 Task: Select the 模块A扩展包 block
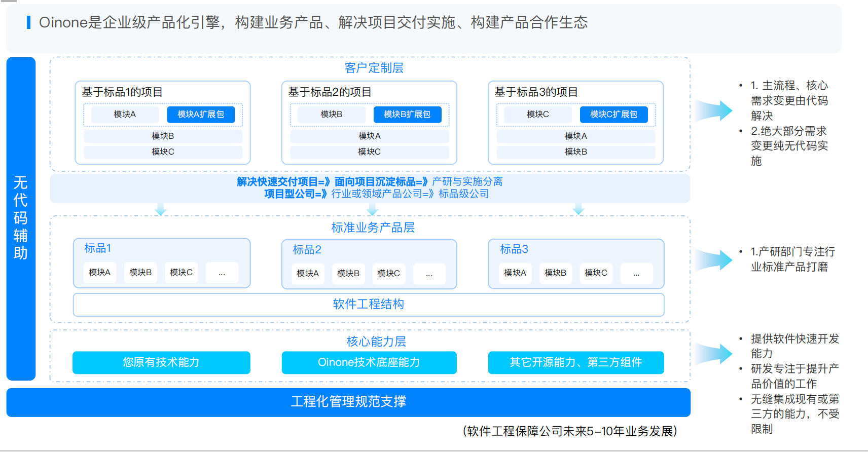pos(201,115)
